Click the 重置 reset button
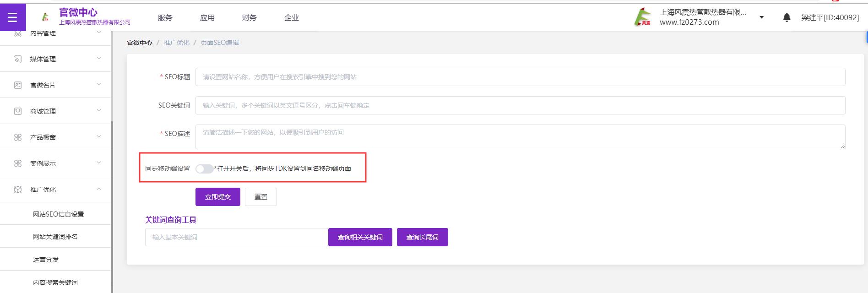Viewport: 868px width, 293px height. click(x=261, y=197)
